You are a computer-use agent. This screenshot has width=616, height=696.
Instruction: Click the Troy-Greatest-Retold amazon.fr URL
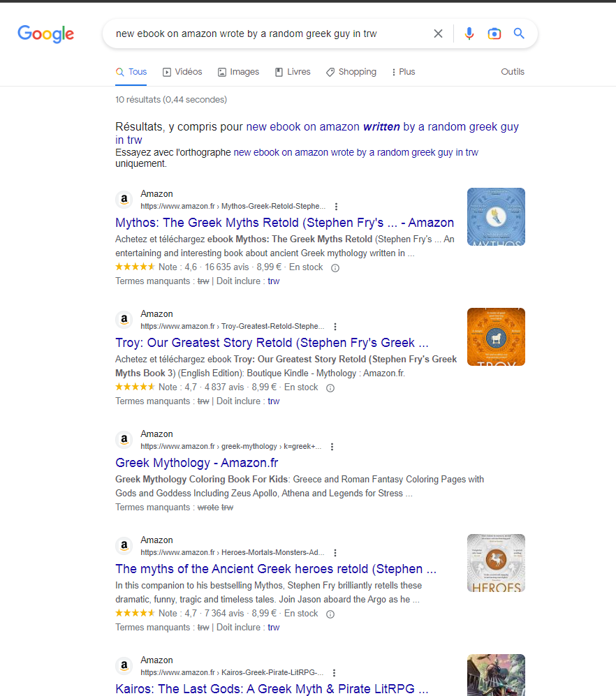click(233, 326)
